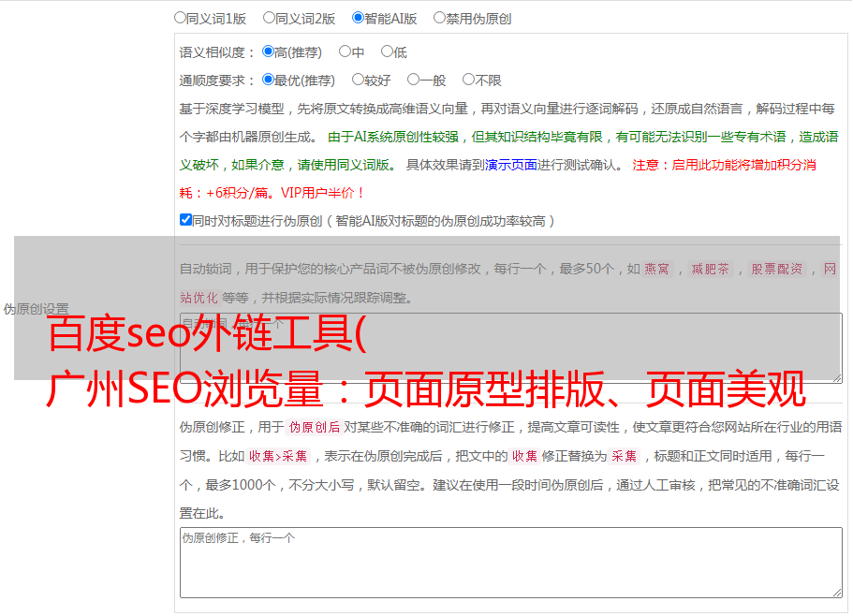Choose 较好 for 通顺度要求

pos(358,80)
